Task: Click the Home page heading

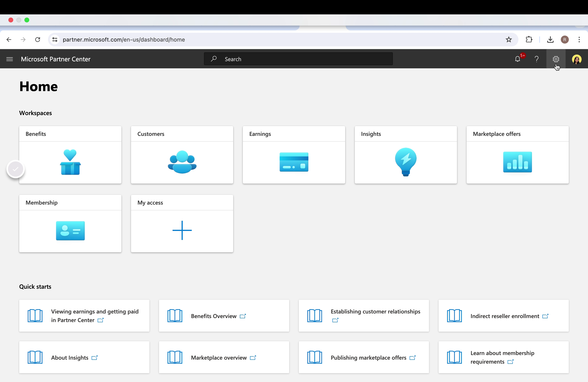Action: tap(39, 87)
